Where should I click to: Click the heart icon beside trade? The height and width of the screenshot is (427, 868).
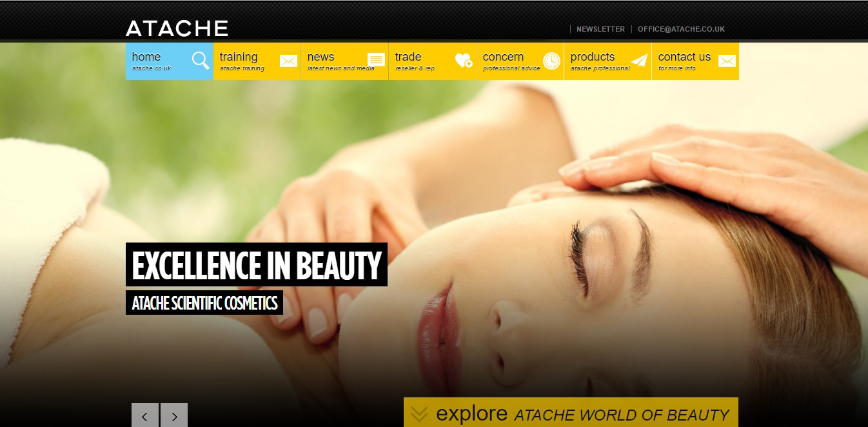(464, 61)
